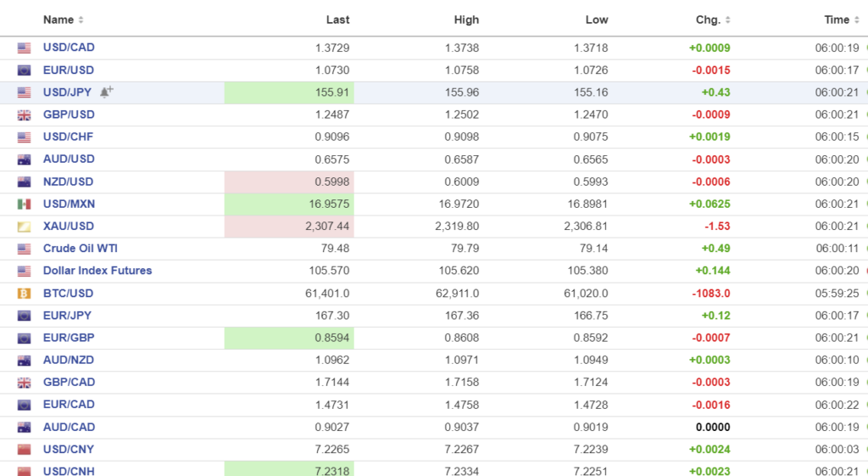Sort the table by the Name column arrows

pyautogui.click(x=81, y=20)
